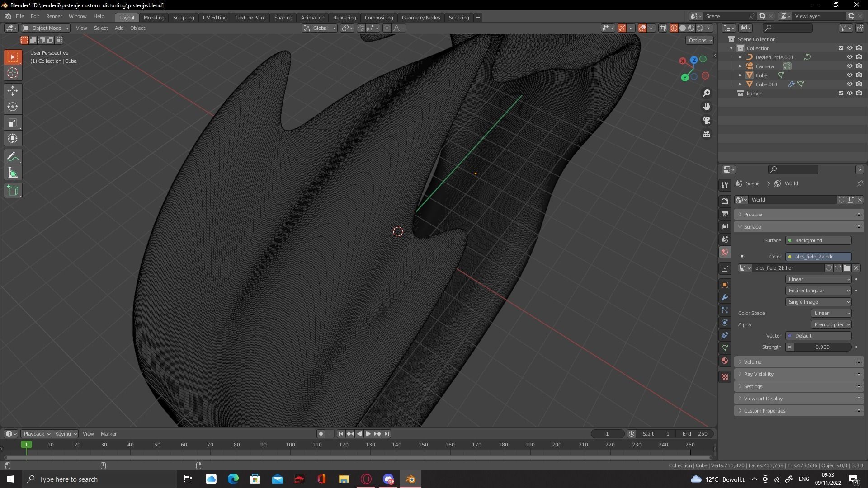Select the Move tool in toolbar
Screen dimensions: 868x488
pos(13,91)
